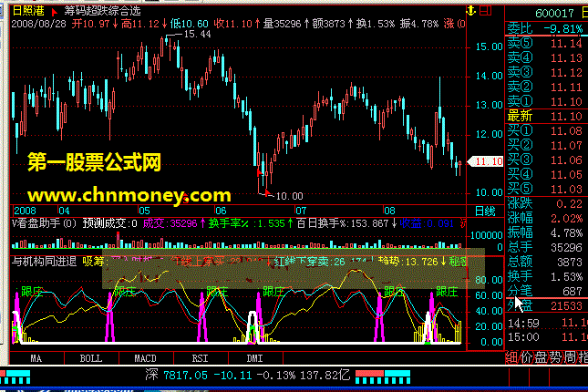The height and width of the screenshot is (392, 588).
Task: Click the 外盘 value 21533
Action: pyautogui.click(x=566, y=306)
